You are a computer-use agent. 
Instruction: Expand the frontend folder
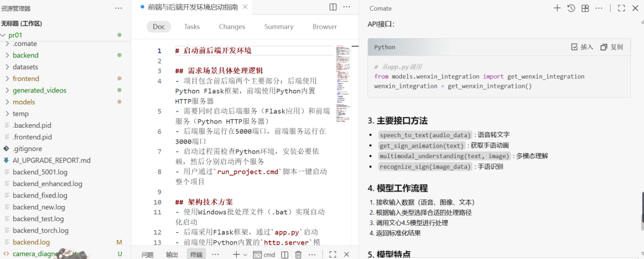tap(66, 79)
